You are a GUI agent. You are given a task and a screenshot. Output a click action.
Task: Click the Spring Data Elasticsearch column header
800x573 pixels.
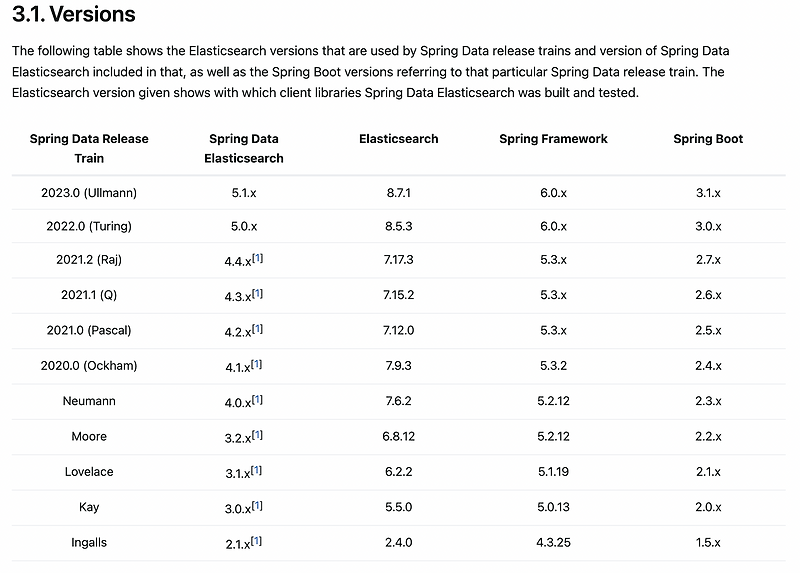pyautogui.click(x=244, y=148)
